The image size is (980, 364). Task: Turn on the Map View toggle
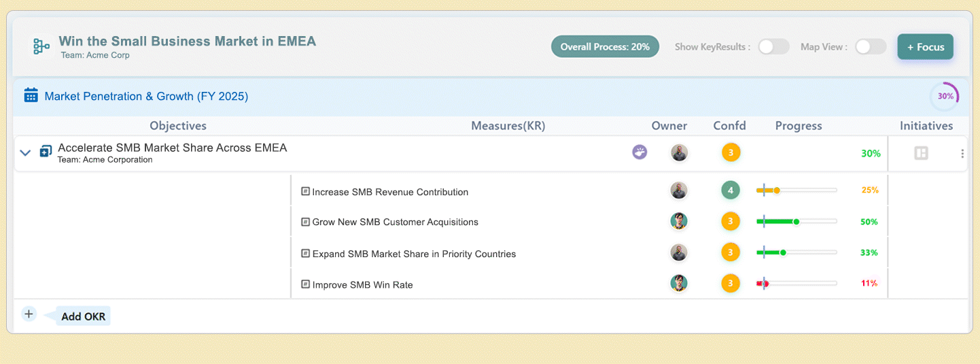870,47
